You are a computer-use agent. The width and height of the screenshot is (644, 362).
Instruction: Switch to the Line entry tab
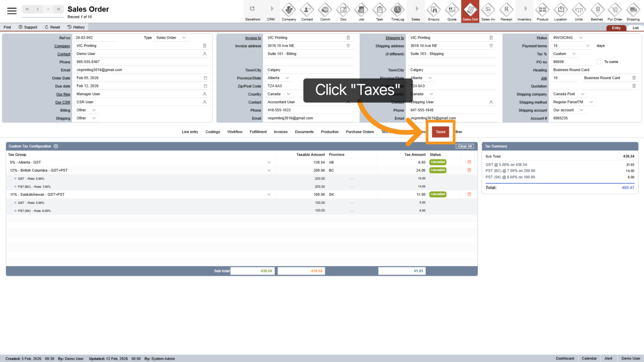pos(190,132)
